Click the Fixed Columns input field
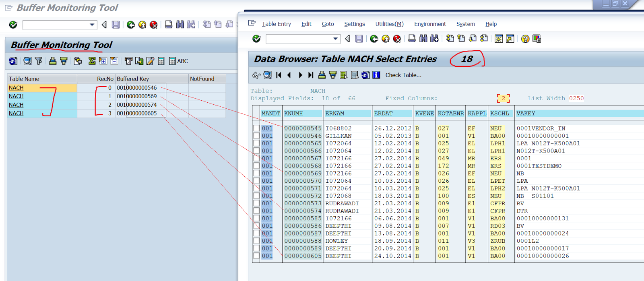 click(503, 99)
